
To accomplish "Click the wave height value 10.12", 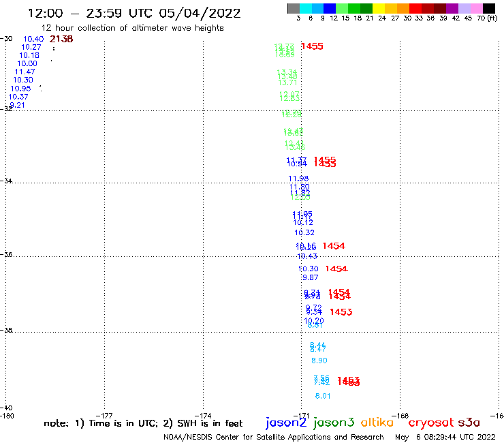I will point(303,222).
